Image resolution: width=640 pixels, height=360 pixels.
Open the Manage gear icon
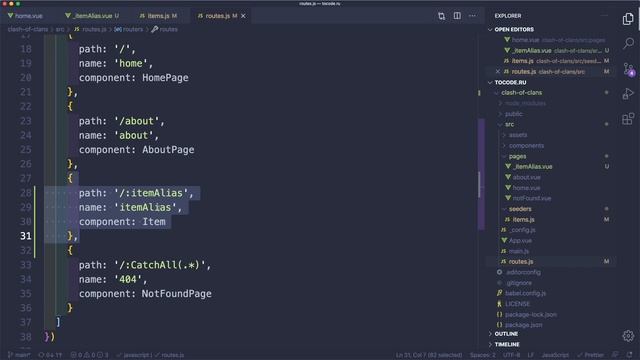pos(628,336)
